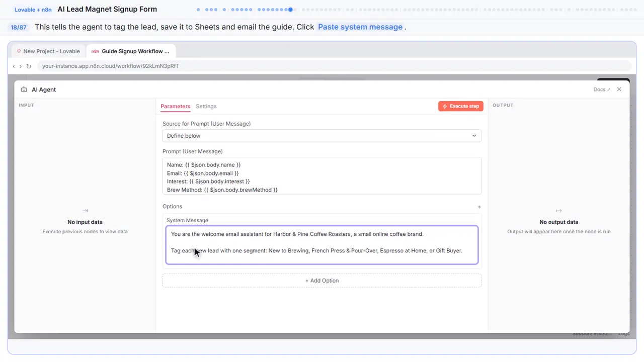Viewport: 644px width, 362px height.
Task: Click the plus icon beside Options
Action: point(479,207)
